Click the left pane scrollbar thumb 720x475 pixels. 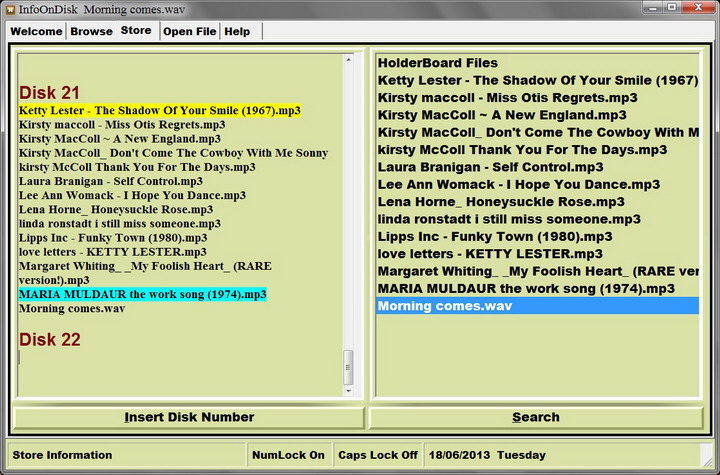(349, 367)
